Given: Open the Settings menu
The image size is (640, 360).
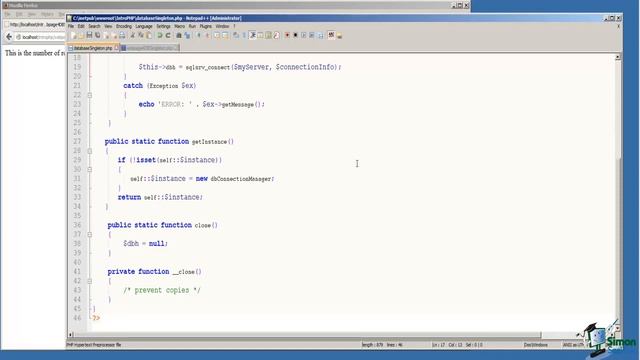Looking at the screenshot, I should 163,26.
